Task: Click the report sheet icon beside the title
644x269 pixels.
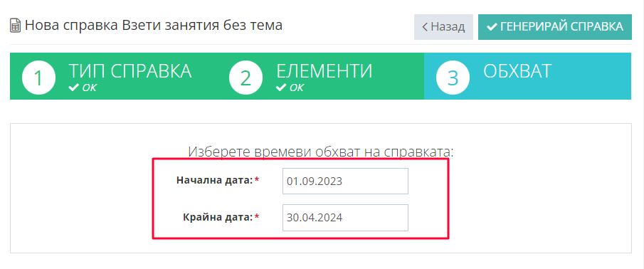Action: (x=15, y=26)
